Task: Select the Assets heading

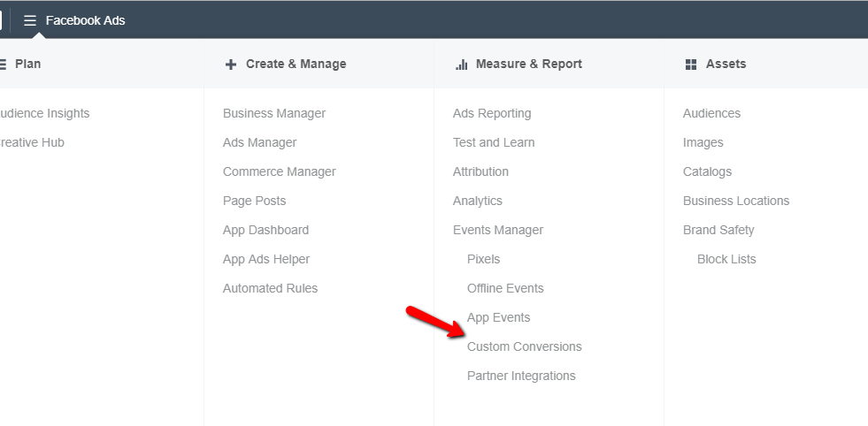Action: [726, 64]
